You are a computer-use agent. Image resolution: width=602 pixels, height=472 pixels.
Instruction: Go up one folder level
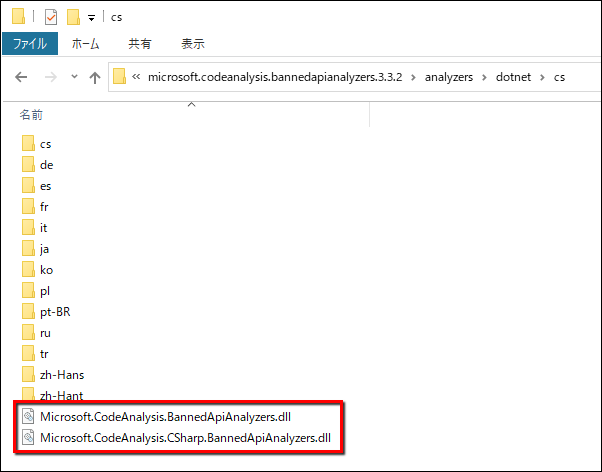(95, 78)
